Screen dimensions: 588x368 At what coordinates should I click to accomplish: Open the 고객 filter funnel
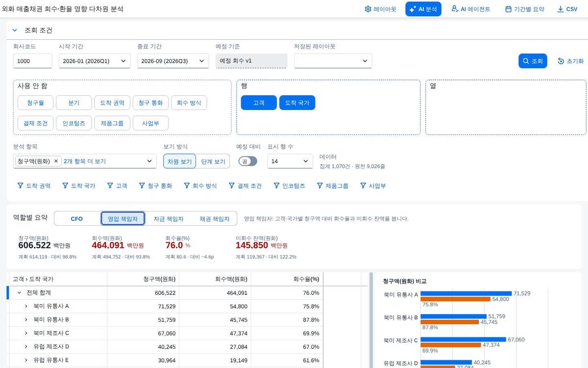coord(110,186)
